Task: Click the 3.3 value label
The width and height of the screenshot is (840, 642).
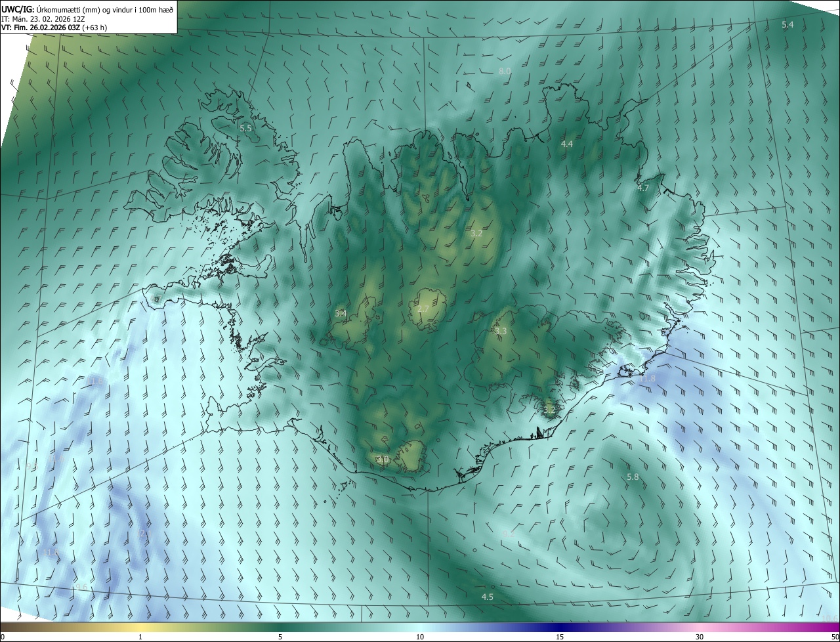Action: (x=501, y=332)
